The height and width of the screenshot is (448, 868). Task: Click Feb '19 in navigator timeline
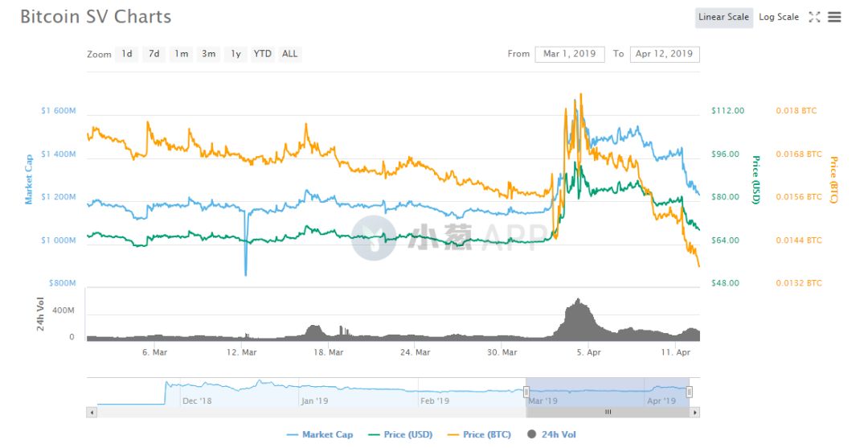[x=435, y=401]
